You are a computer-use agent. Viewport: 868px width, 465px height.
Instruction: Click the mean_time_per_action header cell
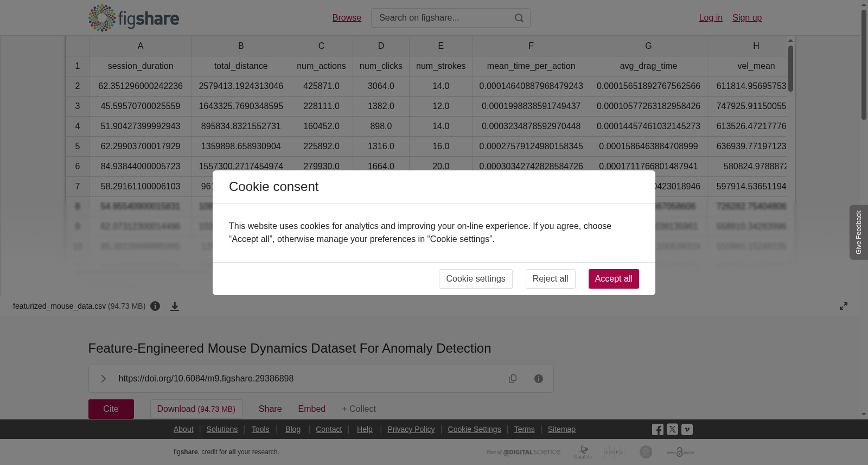coord(531,66)
